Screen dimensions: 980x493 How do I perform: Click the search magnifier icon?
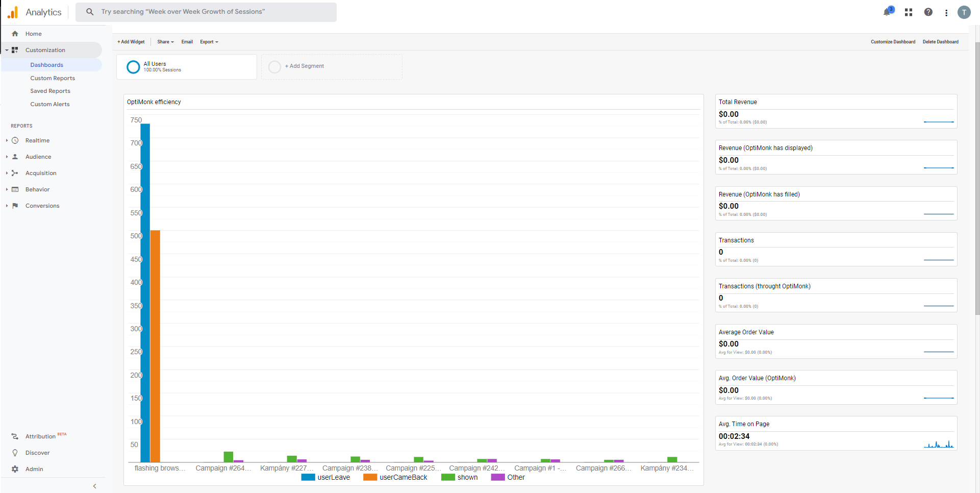pyautogui.click(x=90, y=12)
